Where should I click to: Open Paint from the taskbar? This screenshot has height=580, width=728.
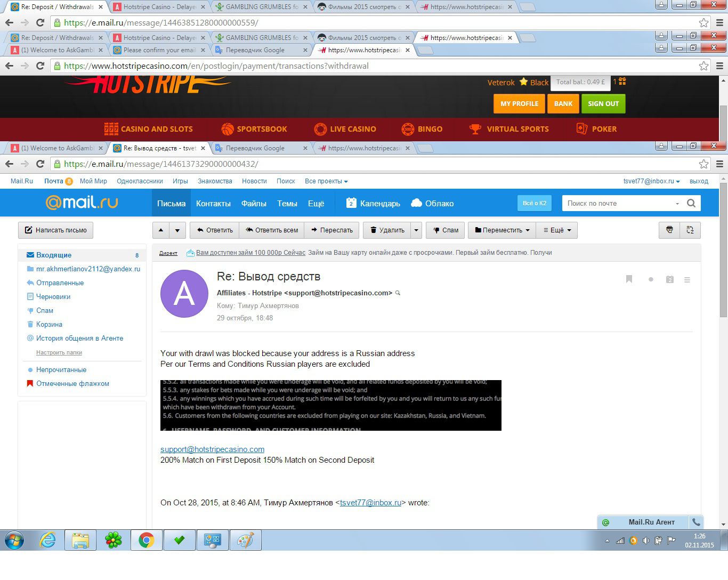click(245, 540)
